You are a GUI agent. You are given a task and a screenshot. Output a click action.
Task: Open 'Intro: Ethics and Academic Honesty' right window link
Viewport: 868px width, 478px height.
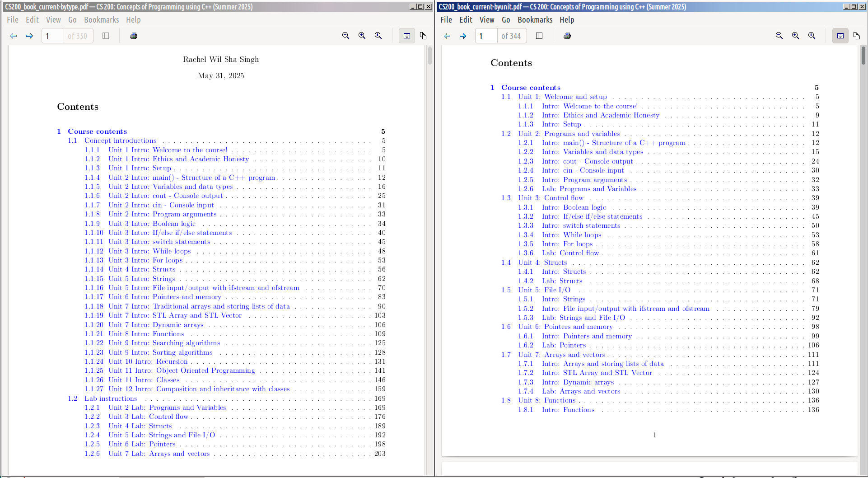tap(600, 115)
